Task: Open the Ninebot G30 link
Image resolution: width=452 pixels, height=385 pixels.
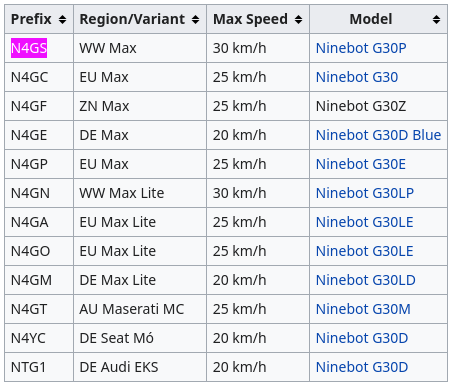Action: click(x=357, y=77)
